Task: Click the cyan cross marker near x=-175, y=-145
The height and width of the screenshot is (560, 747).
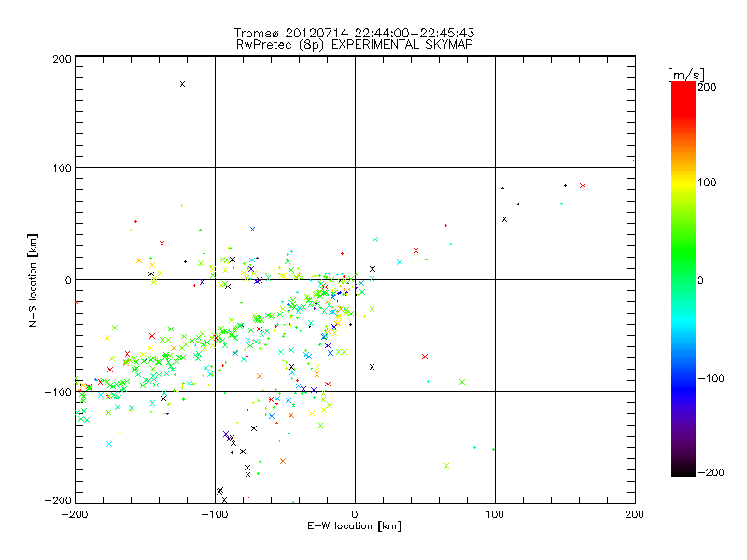Action: pos(109,444)
